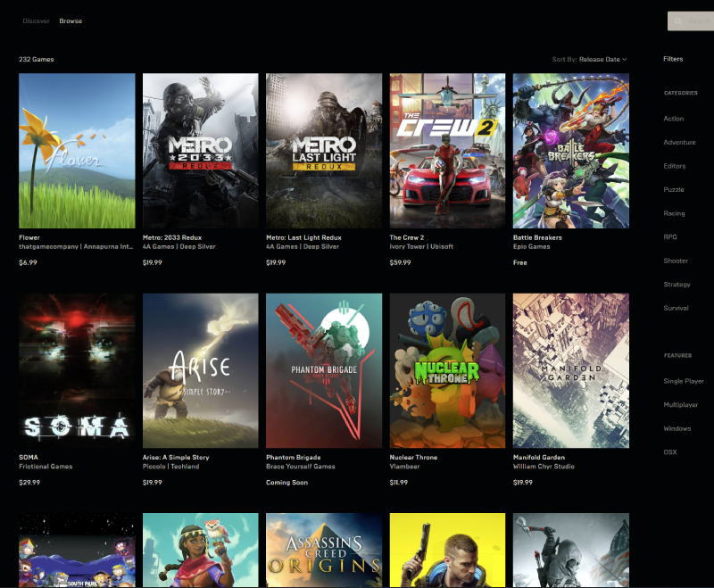Click the $29.99 price under SOMA
Image resolution: width=714 pixels, height=588 pixels.
pos(29,483)
